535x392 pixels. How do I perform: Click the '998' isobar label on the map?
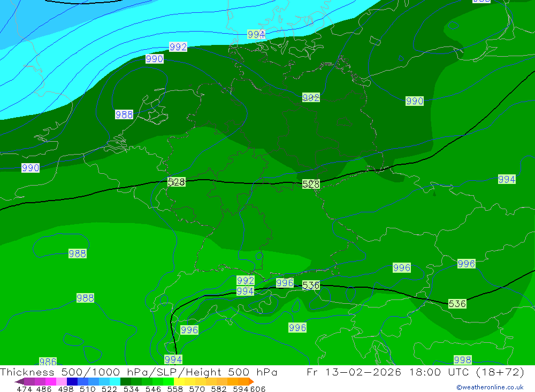463,360
